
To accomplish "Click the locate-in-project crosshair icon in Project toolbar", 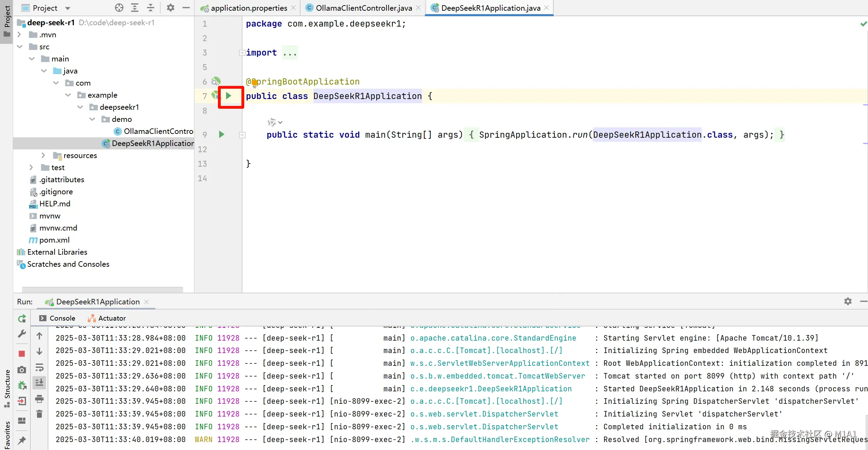I will [x=119, y=8].
